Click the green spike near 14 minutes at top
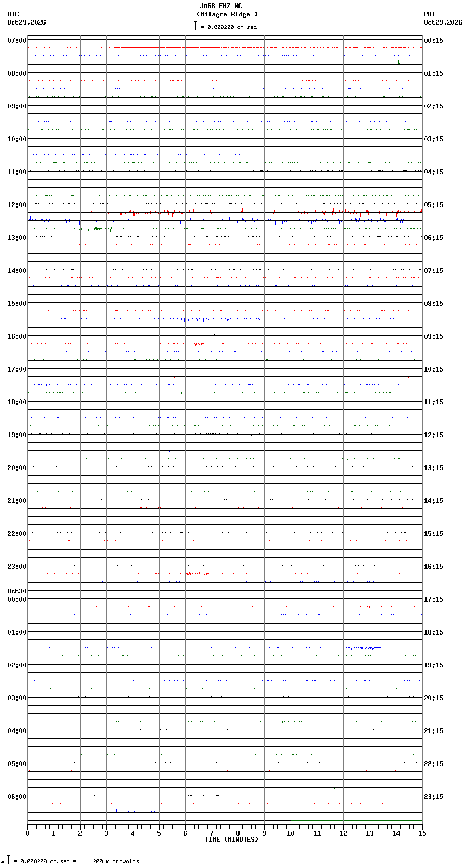The width and height of the screenshot is (466, 868). 399,64
